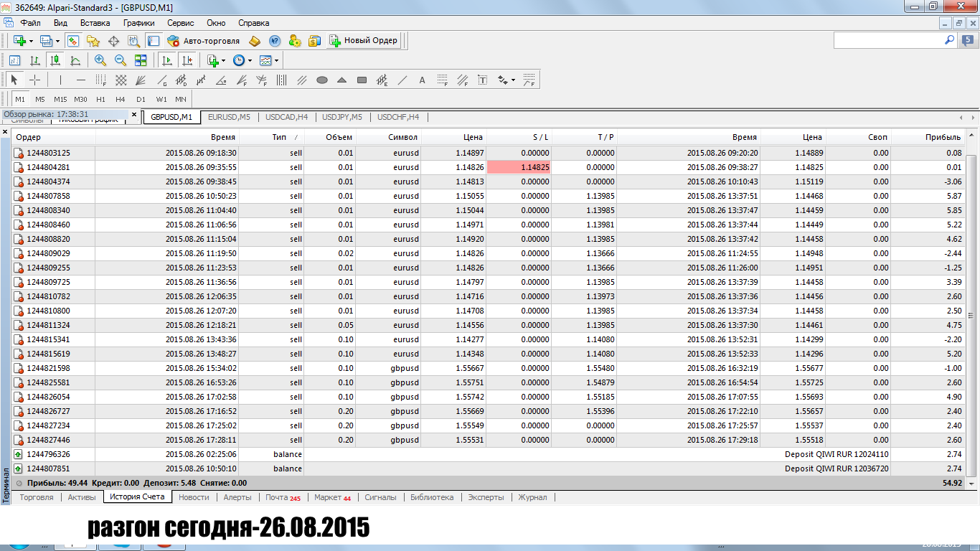
Task: Open the indicators list dropdown
Action: [223, 61]
